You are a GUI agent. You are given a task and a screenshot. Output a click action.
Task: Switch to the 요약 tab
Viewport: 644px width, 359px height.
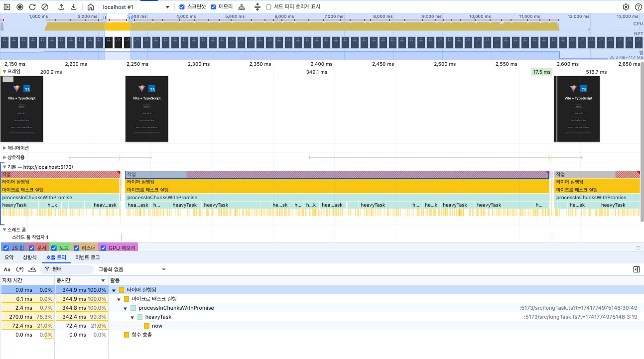tap(9, 257)
